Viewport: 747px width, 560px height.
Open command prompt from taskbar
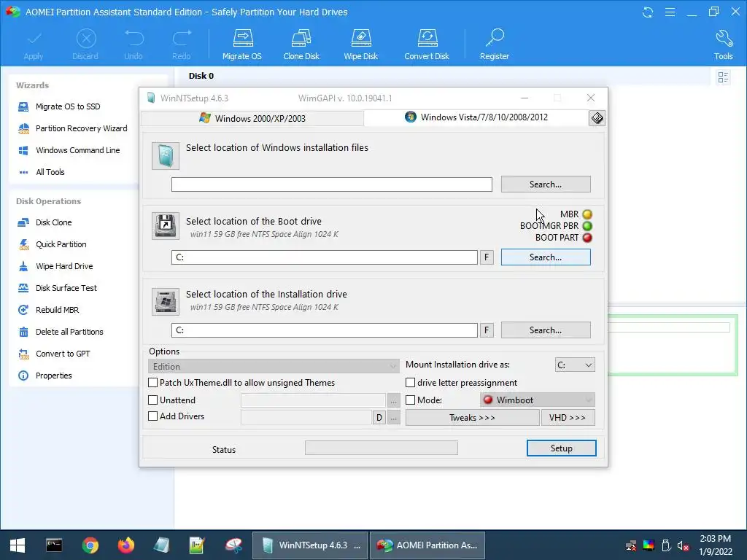coord(54,545)
